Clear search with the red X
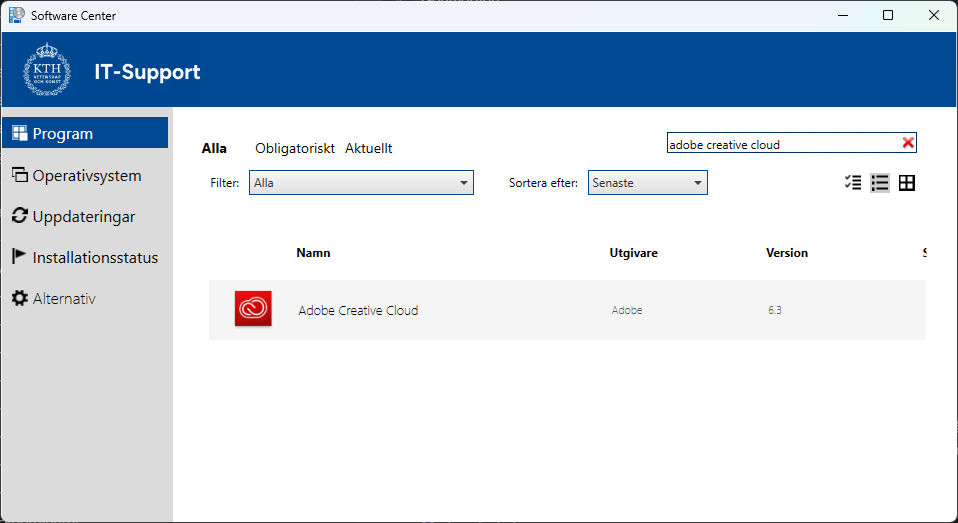Screen dimensions: 958x523 [x=908, y=143]
